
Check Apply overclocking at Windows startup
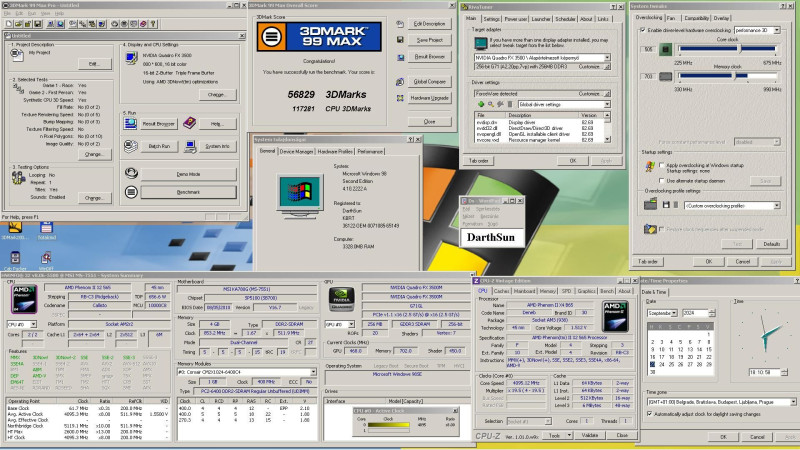tap(662, 165)
